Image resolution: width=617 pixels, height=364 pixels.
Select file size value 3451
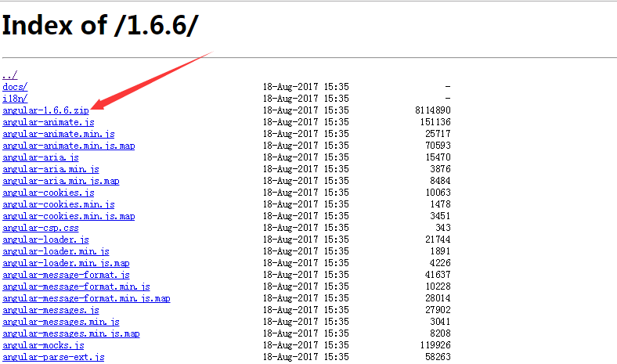[x=440, y=216]
